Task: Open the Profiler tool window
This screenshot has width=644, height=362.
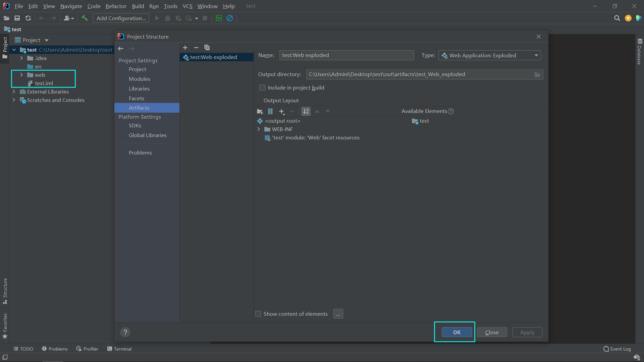Action: [87, 349]
